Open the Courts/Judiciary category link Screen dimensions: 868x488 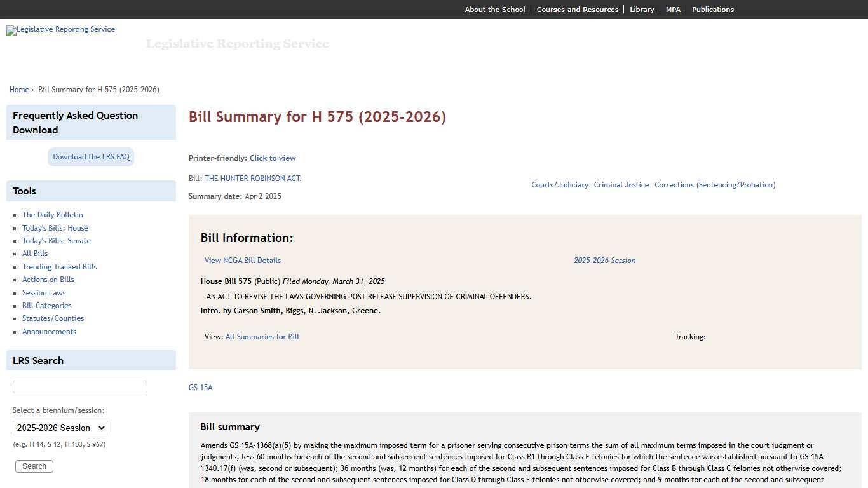tap(560, 184)
